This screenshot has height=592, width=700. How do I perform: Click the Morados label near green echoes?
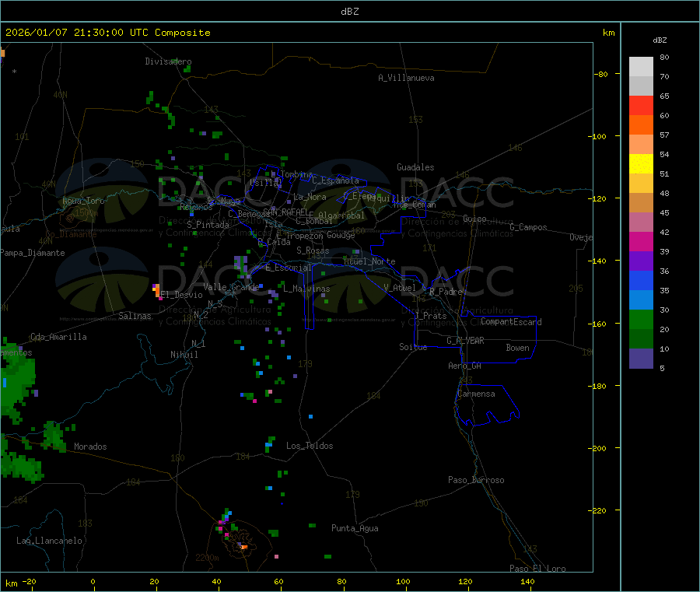pyautogui.click(x=90, y=447)
